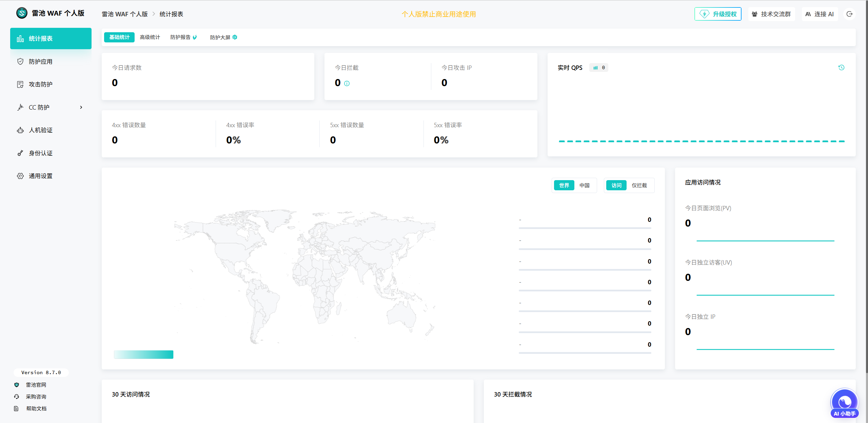
Task: Click the logout icon at top right
Action: point(849,14)
